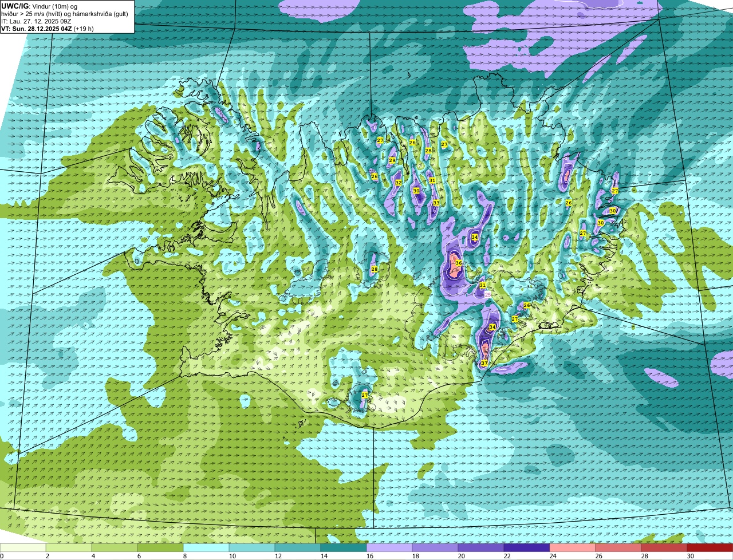The height and width of the screenshot is (560, 733).
Task: Select the 20–22 m/s purple swatch
Action: [x=481, y=548]
